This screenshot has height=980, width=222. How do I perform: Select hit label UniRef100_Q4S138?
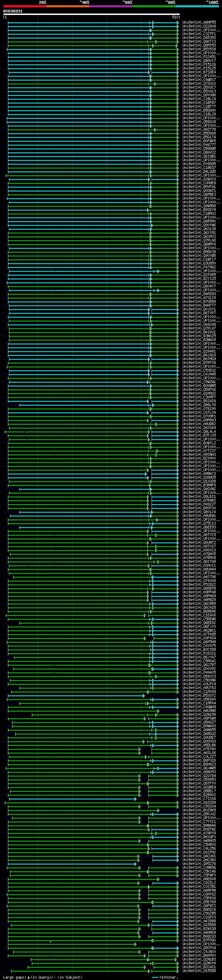pos(199,229)
